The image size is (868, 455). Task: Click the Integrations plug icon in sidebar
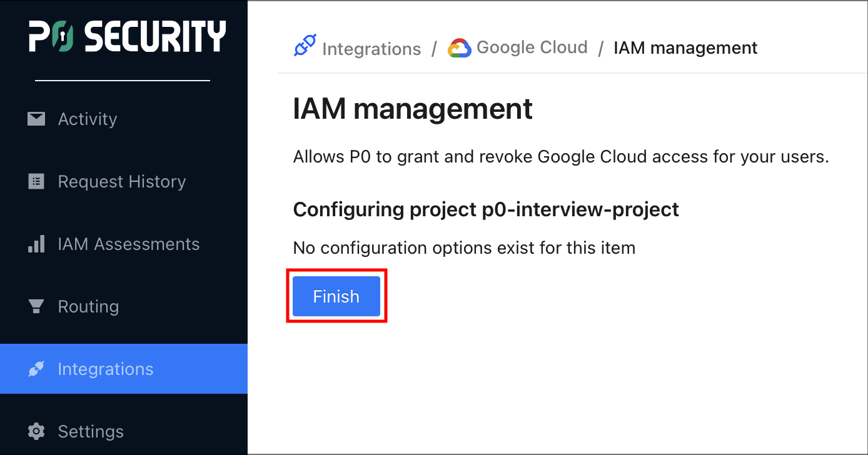pyautogui.click(x=36, y=369)
